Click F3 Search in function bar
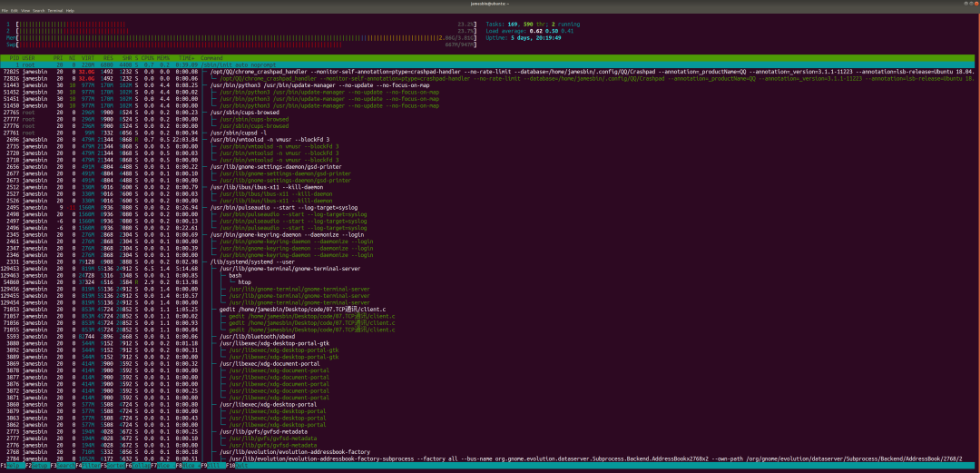Screen dimensions: 980x473 click(63, 466)
